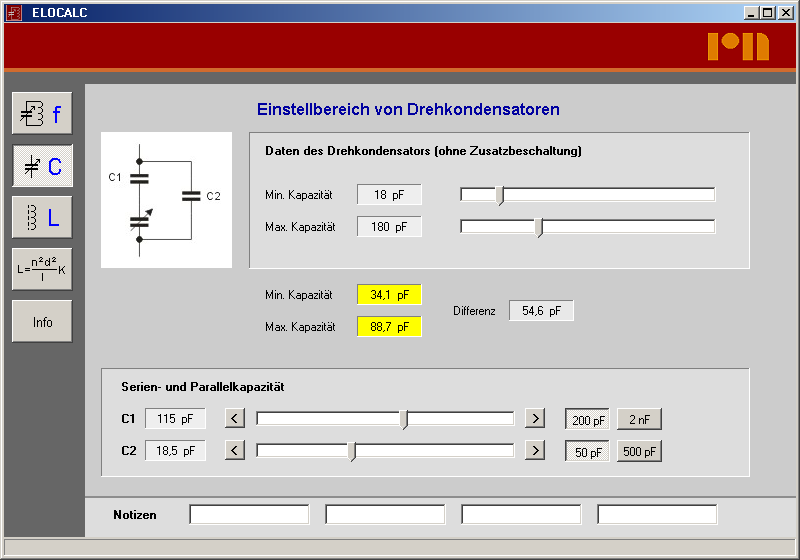Click the Max. Kapazität slider handle

(x=540, y=228)
